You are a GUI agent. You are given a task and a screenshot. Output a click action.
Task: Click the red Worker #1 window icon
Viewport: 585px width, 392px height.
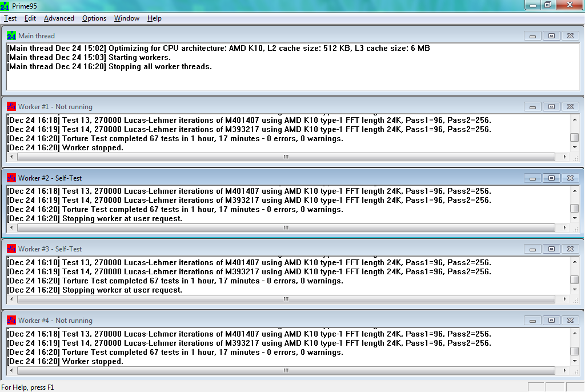point(11,107)
